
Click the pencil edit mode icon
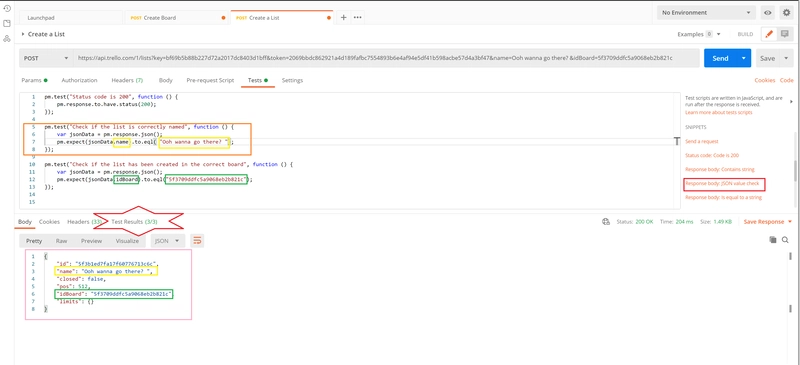coord(769,34)
